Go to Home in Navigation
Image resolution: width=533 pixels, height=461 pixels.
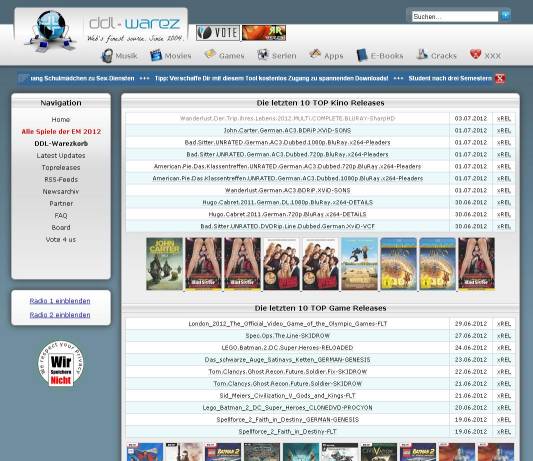coord(61,120)
